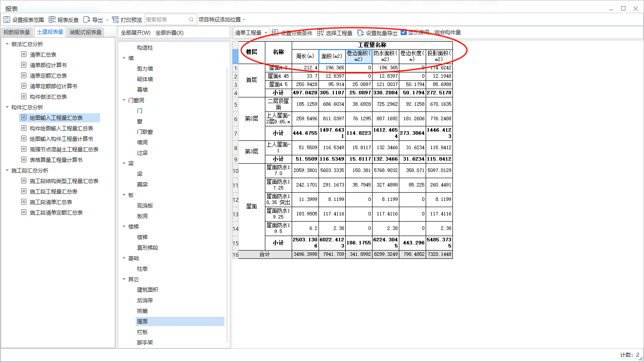Collapse the 楼梯 component group
This screenshot has width=644, height=362.
point(124,226)
